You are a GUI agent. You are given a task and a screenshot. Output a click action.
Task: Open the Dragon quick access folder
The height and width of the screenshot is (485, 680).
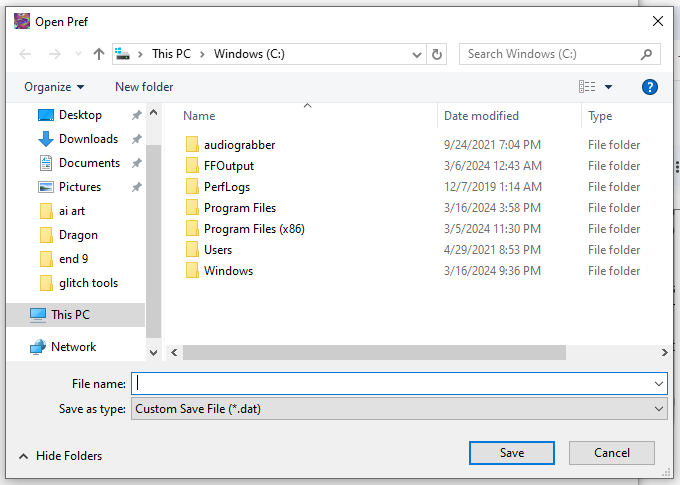click(x=78, y=235)
